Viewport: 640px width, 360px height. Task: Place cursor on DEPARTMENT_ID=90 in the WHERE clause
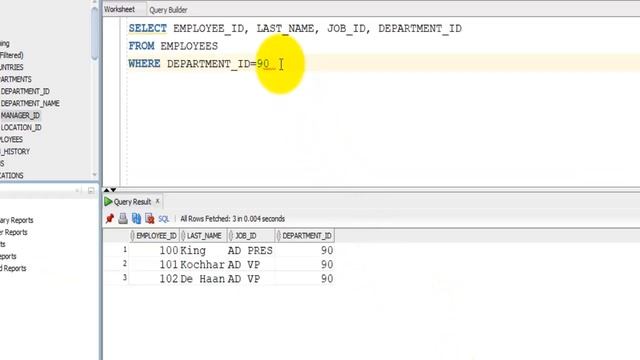(218, 64)
